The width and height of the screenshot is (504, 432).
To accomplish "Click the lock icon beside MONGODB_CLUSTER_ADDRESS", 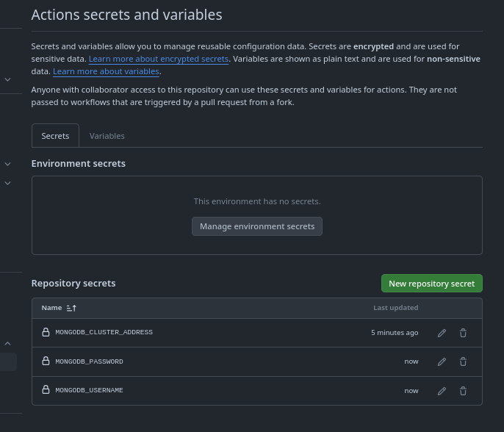I will coord(46,333).
